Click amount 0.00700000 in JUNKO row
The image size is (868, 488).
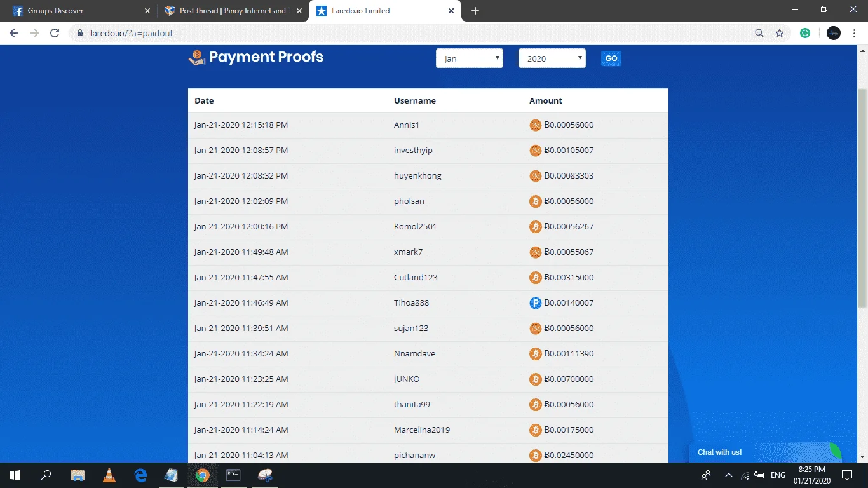(x=569, y=379)
